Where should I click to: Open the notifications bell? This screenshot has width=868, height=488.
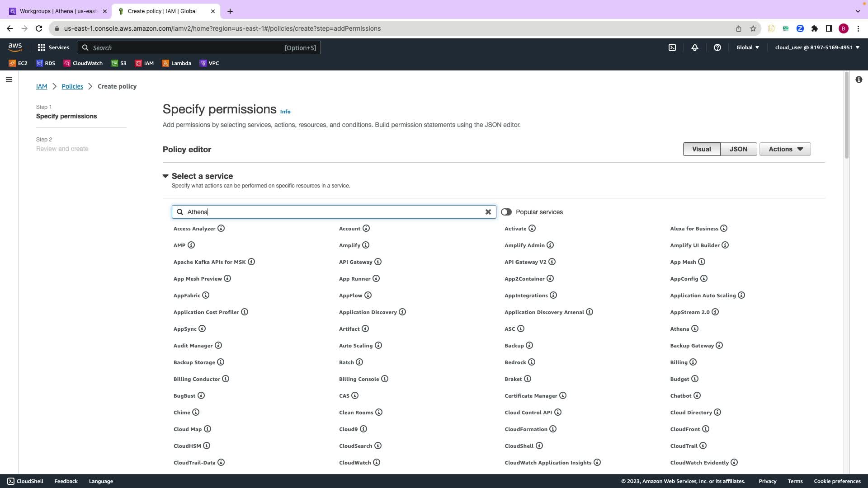[695, 47]
